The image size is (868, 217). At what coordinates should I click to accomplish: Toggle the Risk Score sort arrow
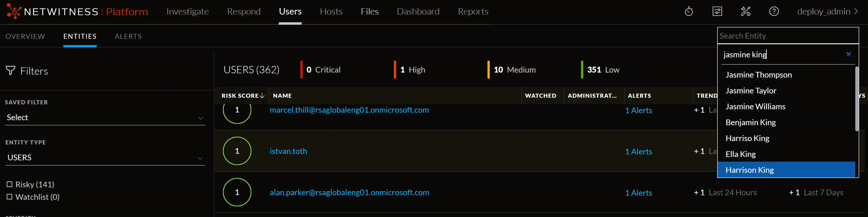(x=262, y=95)
